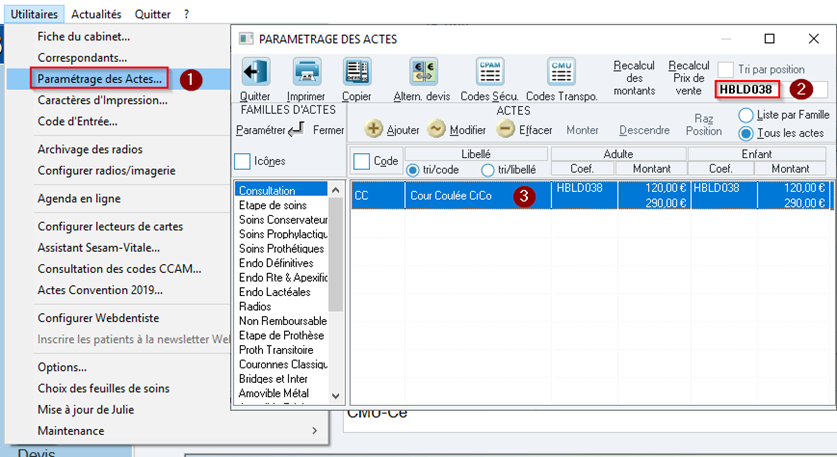Click the Modifier tilde icon
Image resolution: width=837 pixels, height=457 pixels.
pyautogui.click(x=437, y=129)
